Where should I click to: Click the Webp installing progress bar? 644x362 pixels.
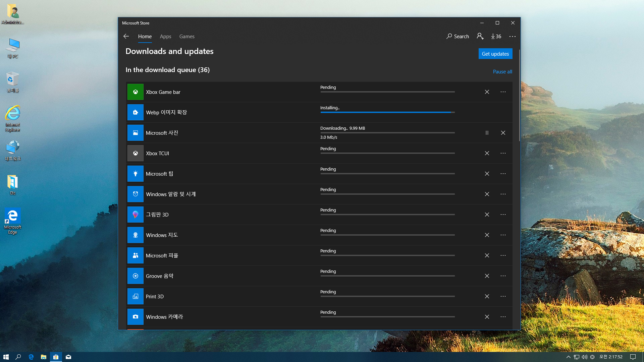point(387,112)
